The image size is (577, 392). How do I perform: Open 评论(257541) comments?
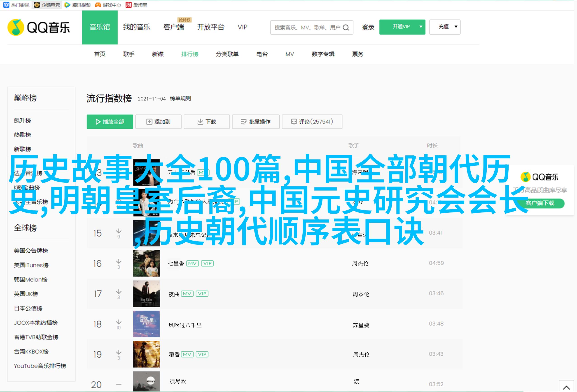pos(312,122)
